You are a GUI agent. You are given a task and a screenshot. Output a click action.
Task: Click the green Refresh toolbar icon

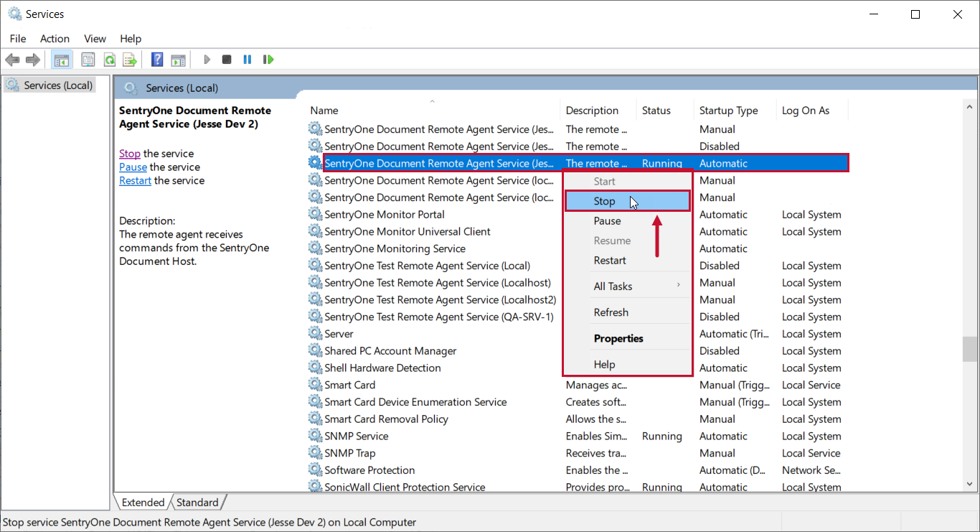[109, 60]
